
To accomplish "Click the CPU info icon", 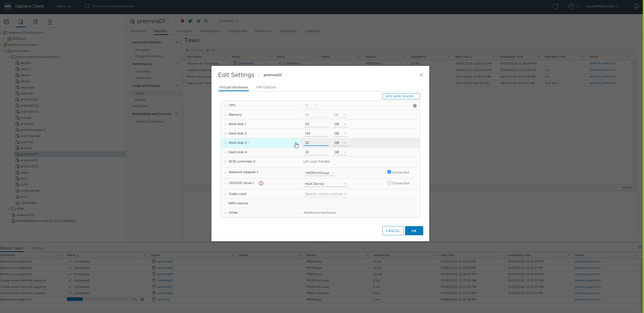I will tap(415, 106).
